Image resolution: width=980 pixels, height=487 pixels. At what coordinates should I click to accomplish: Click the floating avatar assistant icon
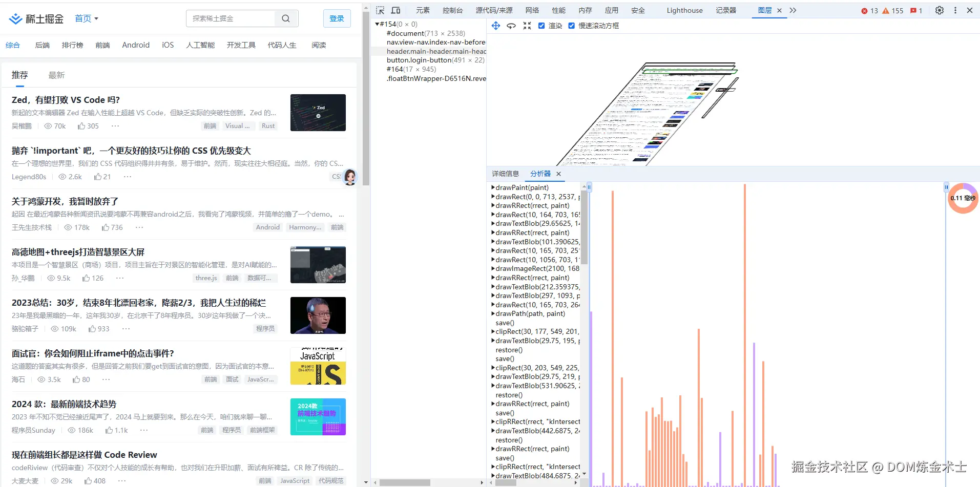tap(350, 177)
